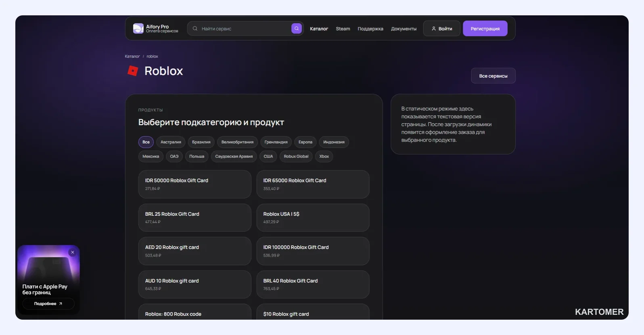Click the Войти login button
The image size is (644, 335).
click(442, 29)
